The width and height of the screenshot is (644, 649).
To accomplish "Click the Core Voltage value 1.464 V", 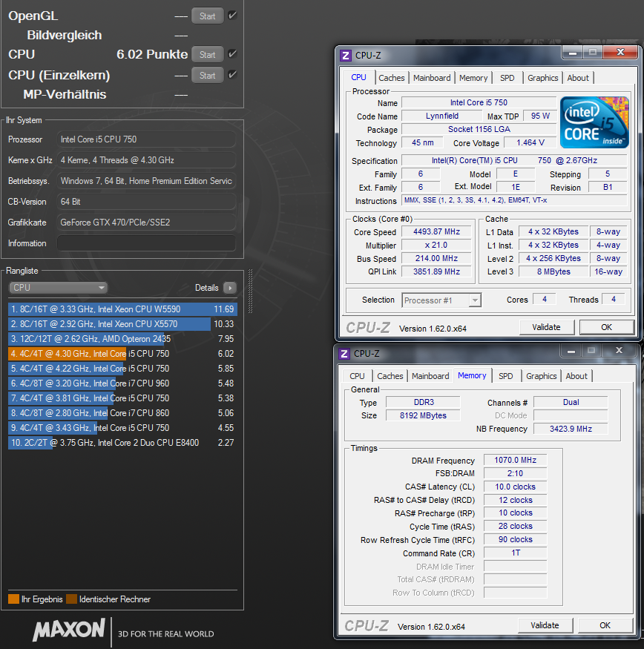I will coord(530,143).
